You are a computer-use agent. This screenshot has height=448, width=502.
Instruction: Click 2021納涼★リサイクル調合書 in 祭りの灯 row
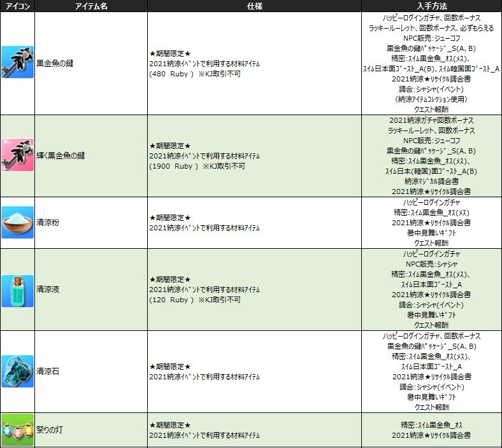(431, 435)
